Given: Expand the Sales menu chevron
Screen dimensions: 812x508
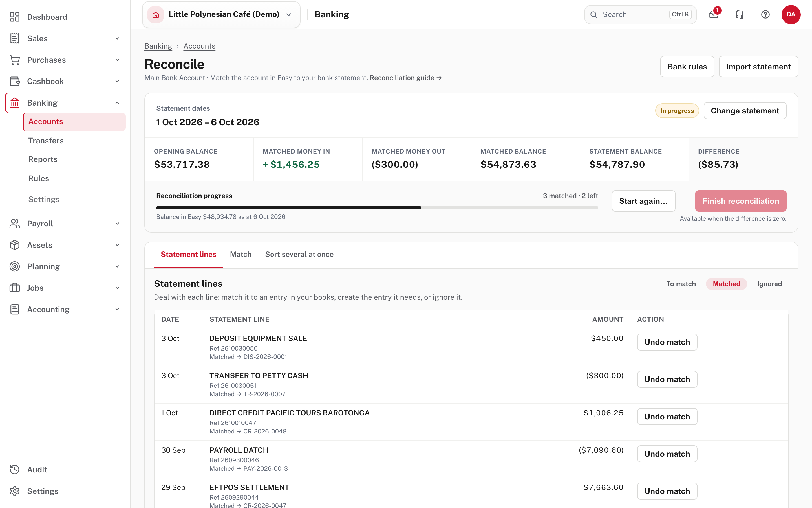Looking at the screenshot, I should pyautogui.click(x=118, y=38).
